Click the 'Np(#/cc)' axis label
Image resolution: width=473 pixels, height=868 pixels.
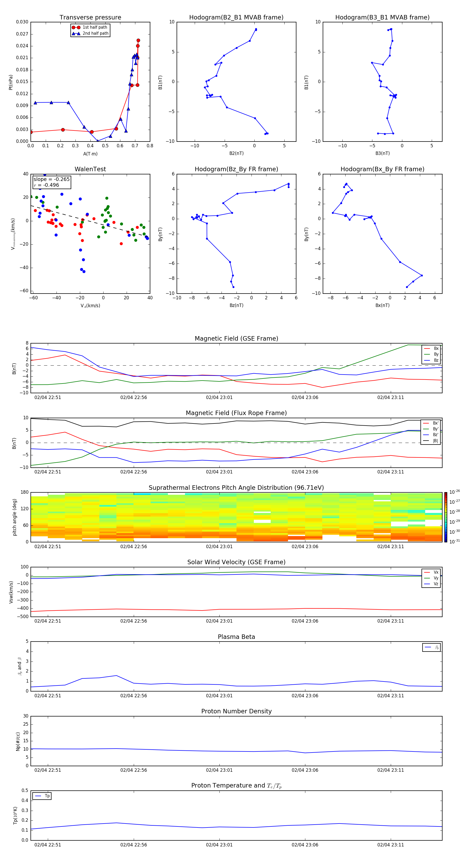coord(18,741)
